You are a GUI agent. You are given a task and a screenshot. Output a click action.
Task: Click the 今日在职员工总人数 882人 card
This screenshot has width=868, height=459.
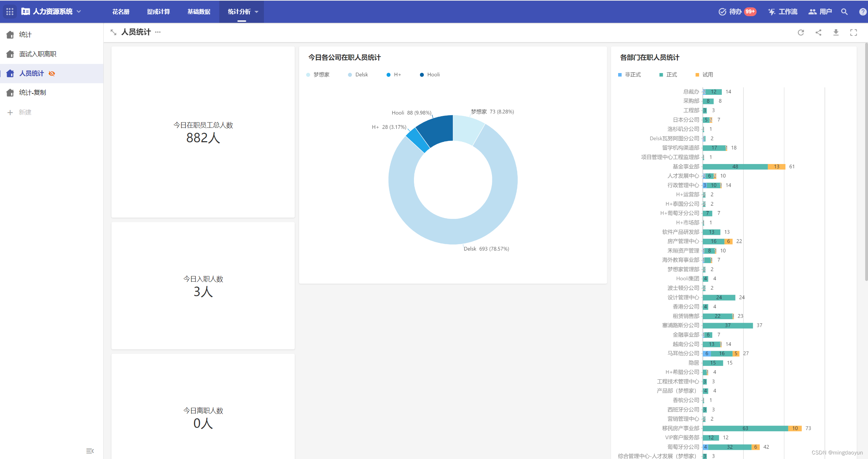tap(203, 132)
